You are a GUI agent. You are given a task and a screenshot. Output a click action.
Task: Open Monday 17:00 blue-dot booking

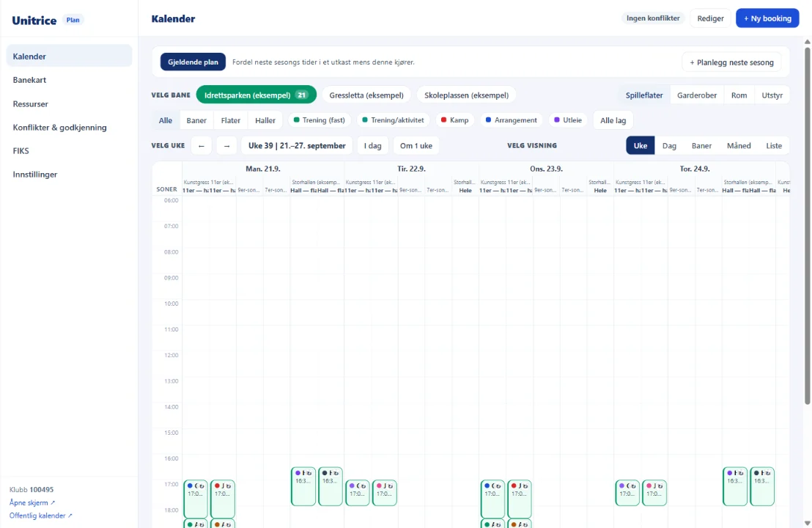click(196, 499)
